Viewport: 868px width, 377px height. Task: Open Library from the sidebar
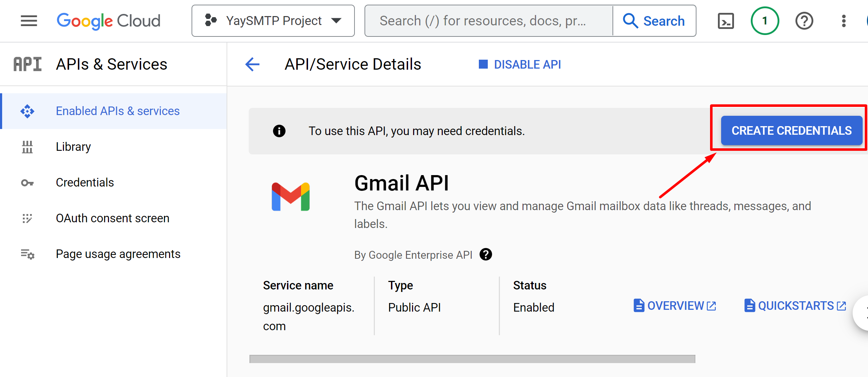tap(73, 147)
